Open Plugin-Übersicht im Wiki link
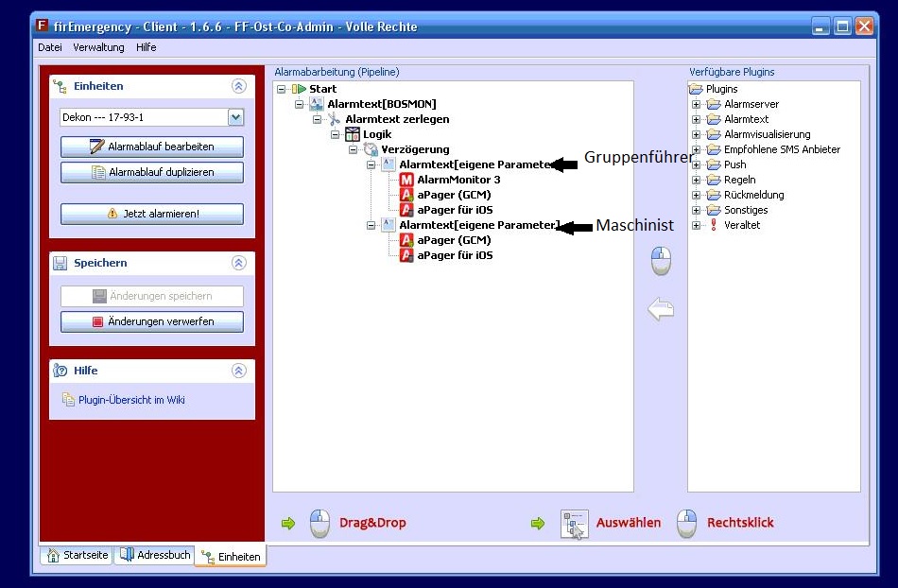Image resolution: width=898 pixels, height=588 pixels. pyautogui.click(x=131, y=400)
